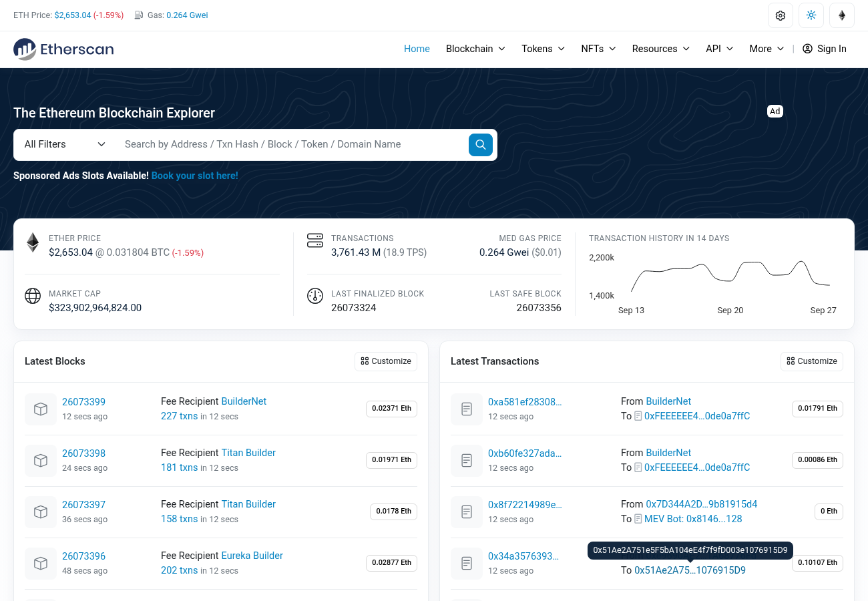Open the API dropdown menu
Screen dimensions: 868x601
(720, 49)
